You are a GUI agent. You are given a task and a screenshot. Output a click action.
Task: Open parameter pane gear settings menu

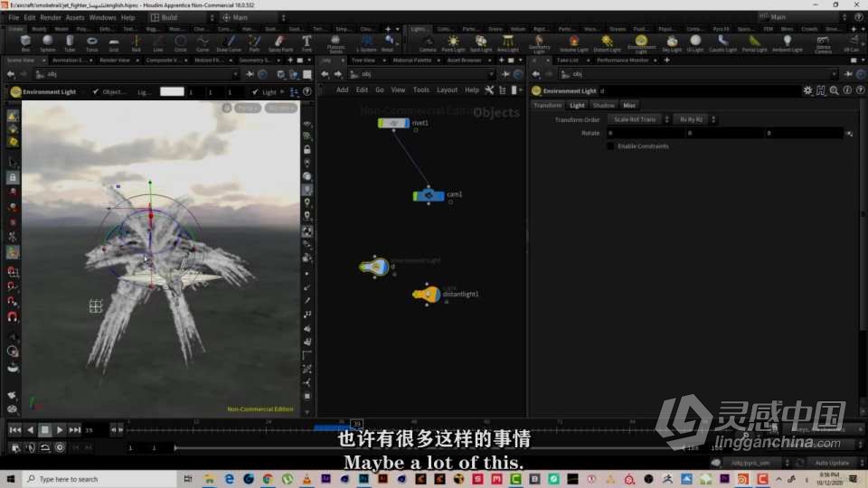coord(807,90)
